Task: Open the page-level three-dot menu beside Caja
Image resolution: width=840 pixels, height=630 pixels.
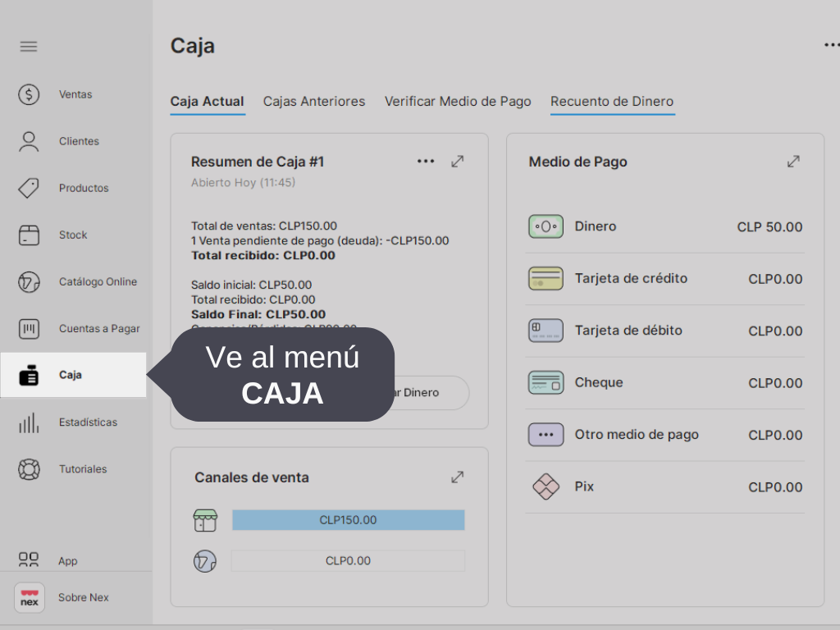Action: point(831,45)
